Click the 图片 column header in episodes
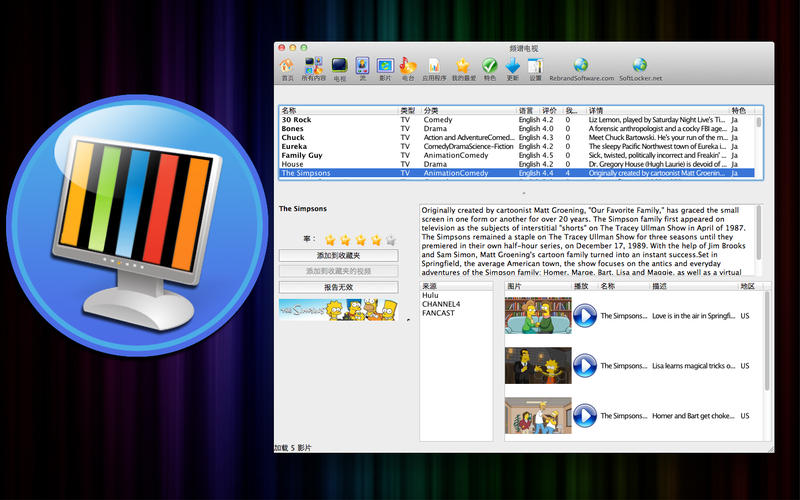 pos(538,286)
